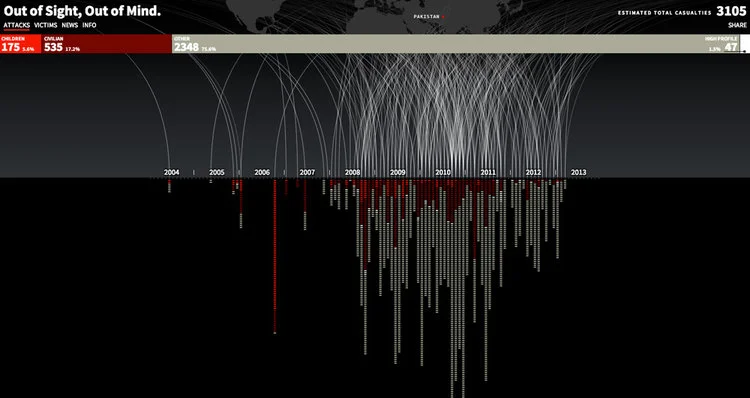Jump to the 2013 timeline marker
Screen dimensions: 750x398
578,172
